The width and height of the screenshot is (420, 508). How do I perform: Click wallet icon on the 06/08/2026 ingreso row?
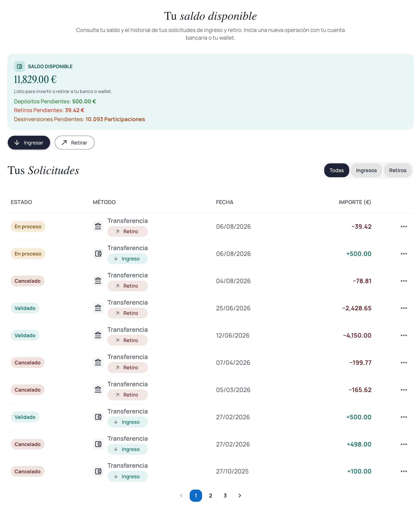coord(98,254)
